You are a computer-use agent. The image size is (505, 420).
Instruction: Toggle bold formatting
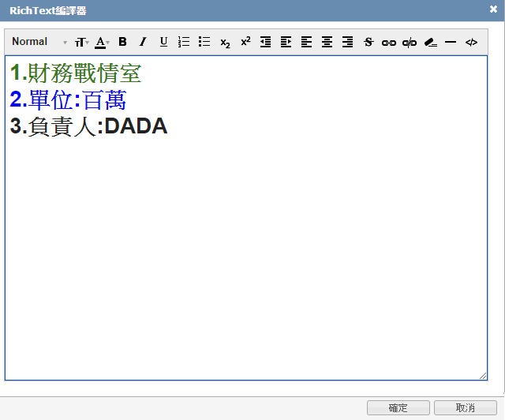pos(122,42)
